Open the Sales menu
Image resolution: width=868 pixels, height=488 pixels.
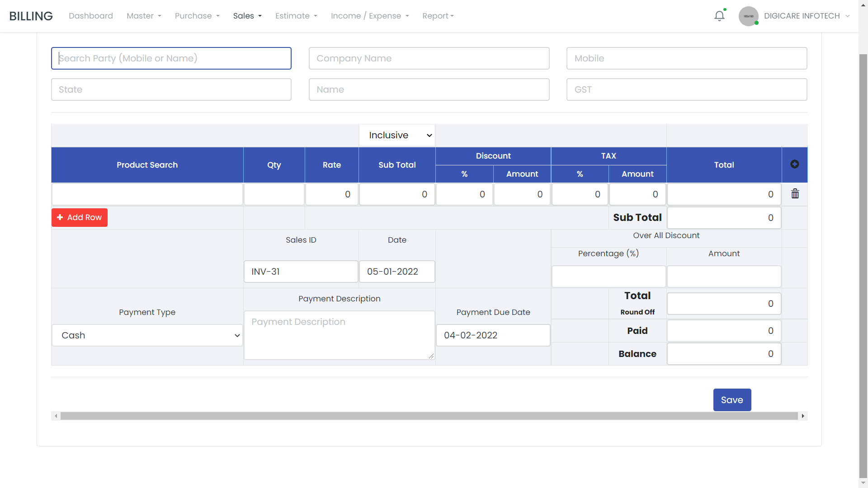[x=247, y=16]
